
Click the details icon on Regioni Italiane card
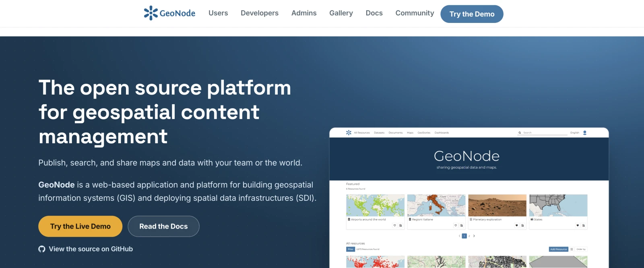click(x=462, y=225)
